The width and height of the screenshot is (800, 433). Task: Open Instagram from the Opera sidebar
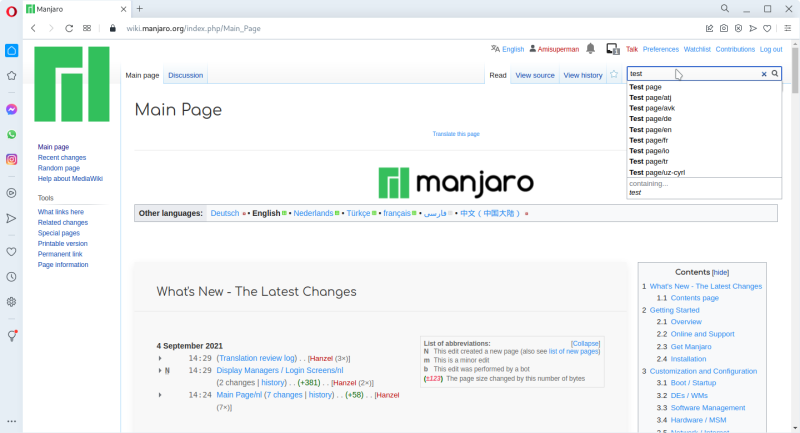(11, 159)
